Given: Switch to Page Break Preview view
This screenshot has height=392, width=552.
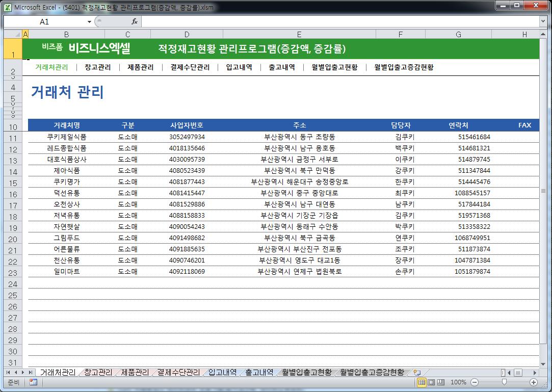Looking at the screenshot, I should pyautogui.click(x=441, y=382).
